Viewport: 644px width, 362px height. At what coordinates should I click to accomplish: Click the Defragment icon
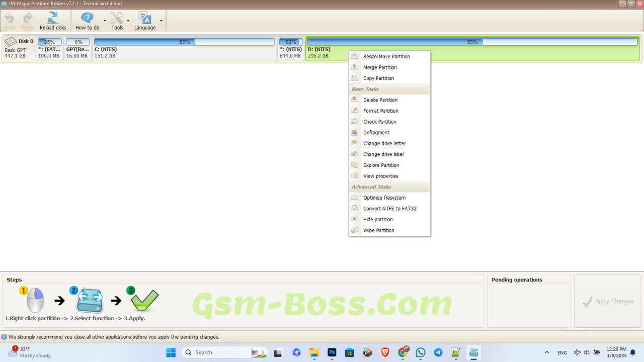[354, 132]
